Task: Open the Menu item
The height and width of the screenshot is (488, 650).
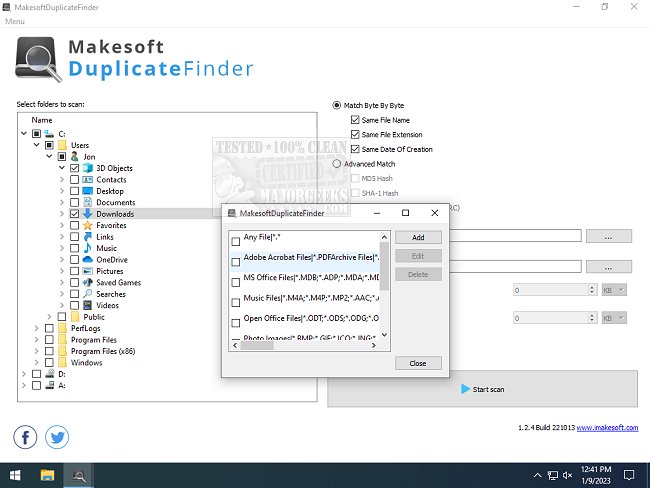Action: (x=15, y=21)
